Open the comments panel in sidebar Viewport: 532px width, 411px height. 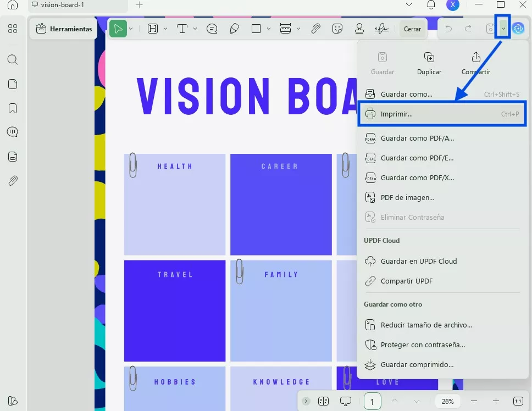13,132
